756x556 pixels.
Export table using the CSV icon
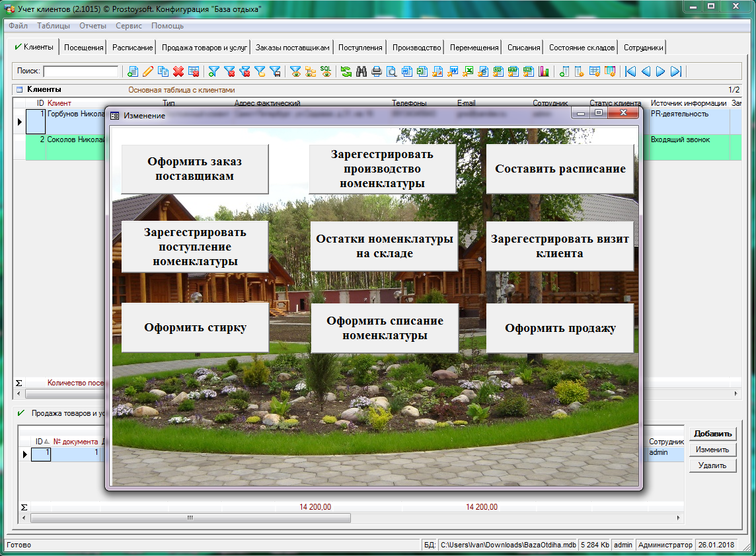point(498,71)
